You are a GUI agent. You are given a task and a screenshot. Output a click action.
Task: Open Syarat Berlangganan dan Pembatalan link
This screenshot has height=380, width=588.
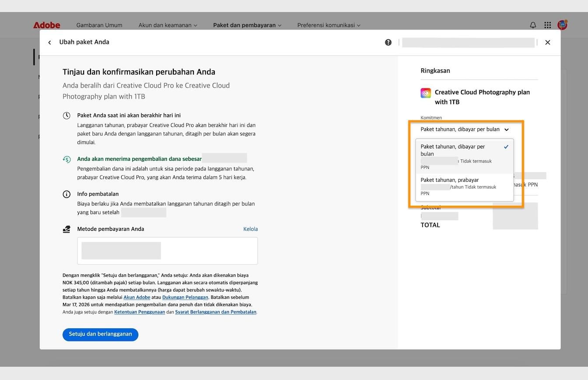tap(216, 312)
